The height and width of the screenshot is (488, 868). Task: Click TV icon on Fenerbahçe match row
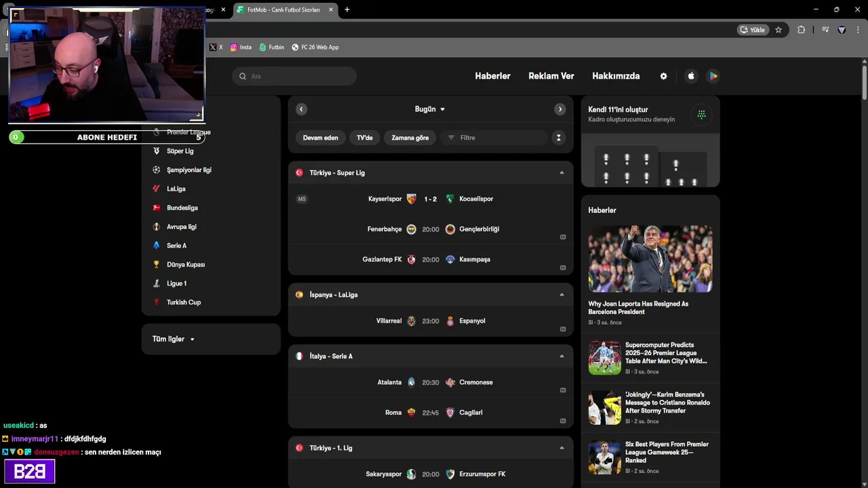point(563,237)
